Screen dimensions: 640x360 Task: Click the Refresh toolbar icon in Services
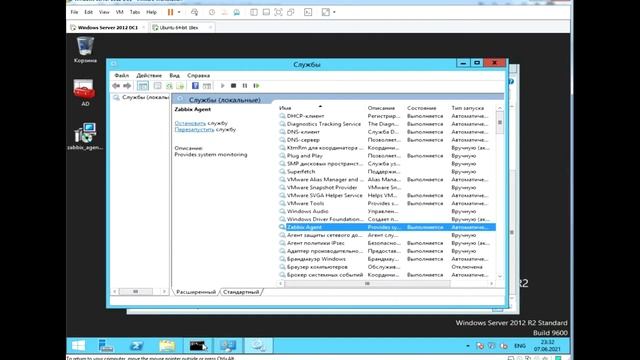click(169, 86)
